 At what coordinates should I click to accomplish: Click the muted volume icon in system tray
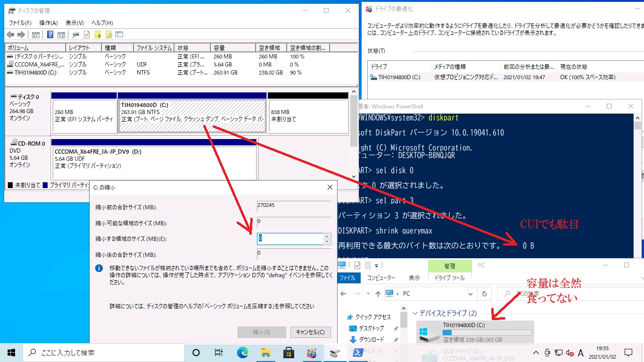pyautogui.click(x=570, y=353)
